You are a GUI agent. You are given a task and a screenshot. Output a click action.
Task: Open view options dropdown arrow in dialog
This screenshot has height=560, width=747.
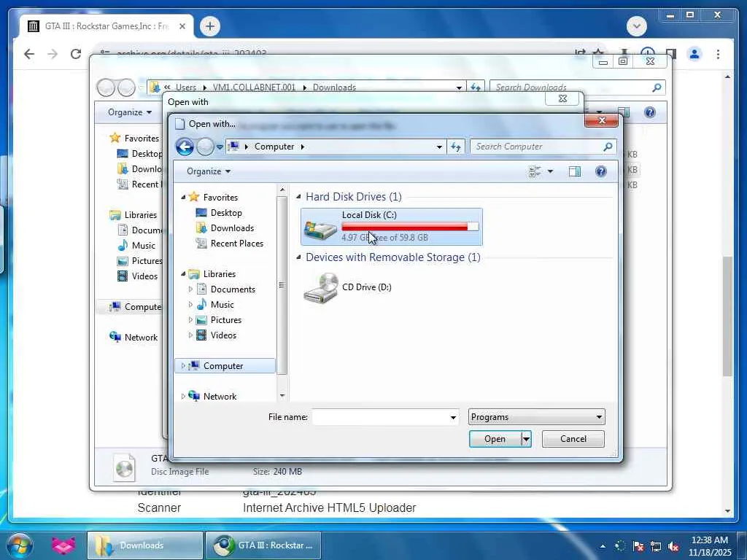550,171
